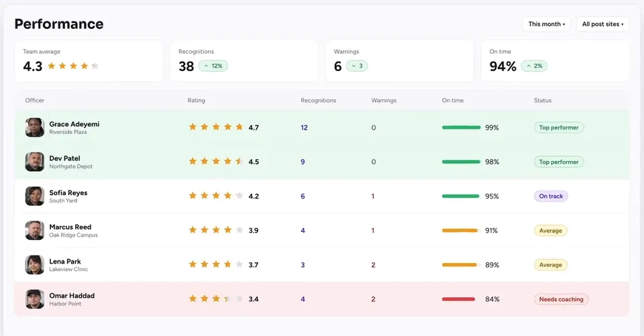Click Grace Adeyemi's 99% on-time bar
The image size is (644, 336).
(462, 127)
